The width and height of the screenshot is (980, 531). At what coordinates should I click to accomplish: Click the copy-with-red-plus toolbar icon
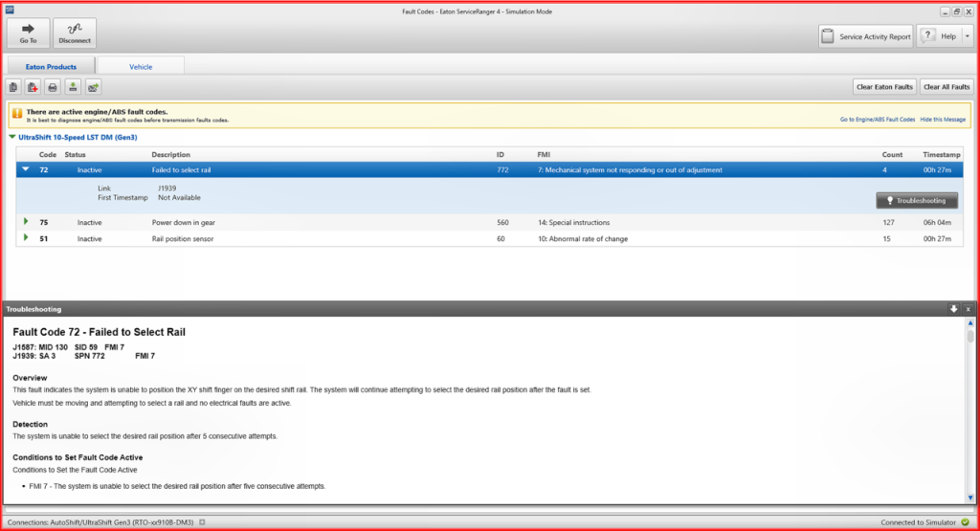point(33,87)
